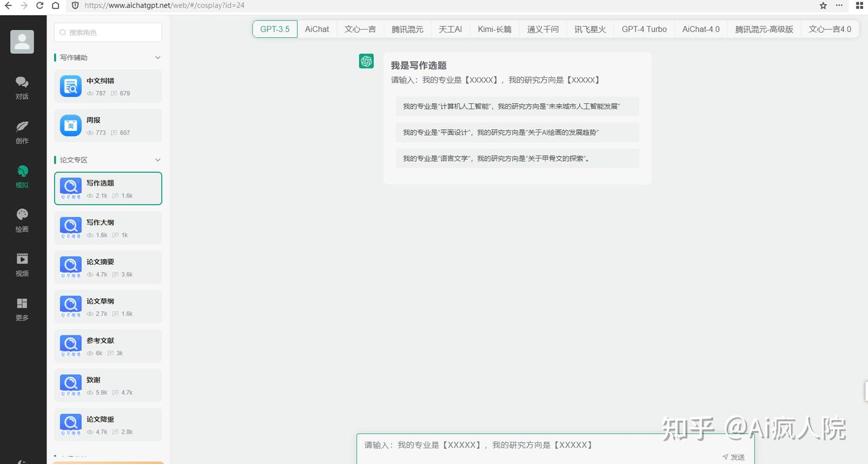Switch to GPT-3.5 model tab
868x464 pixels.
coord(275,29)
